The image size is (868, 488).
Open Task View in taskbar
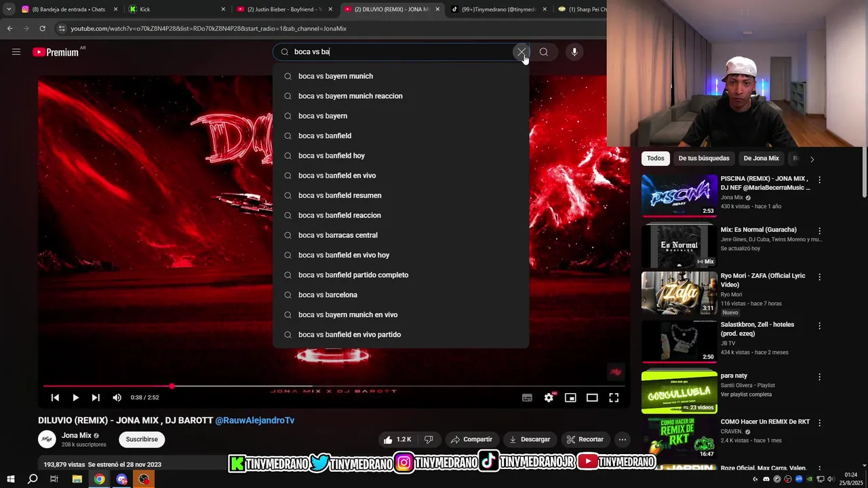point(54,479)
